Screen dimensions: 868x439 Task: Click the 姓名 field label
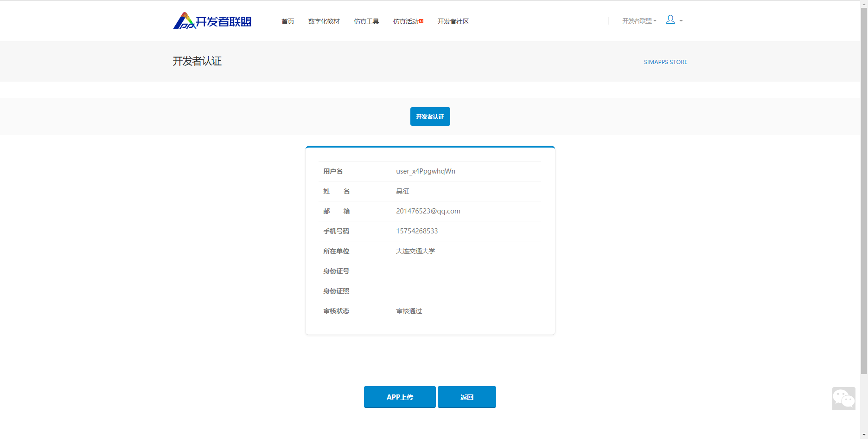click(x=337, y=191)
